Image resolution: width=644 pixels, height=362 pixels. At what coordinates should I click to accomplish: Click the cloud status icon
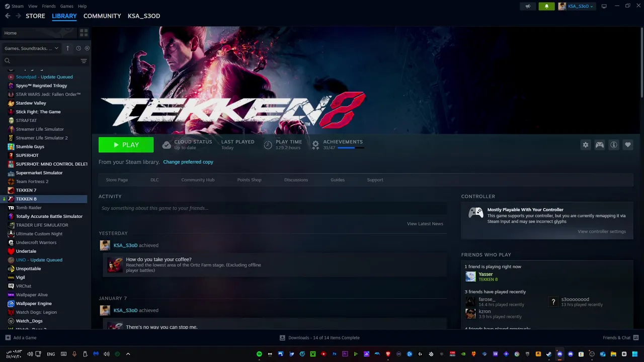(x=167, y=145)
